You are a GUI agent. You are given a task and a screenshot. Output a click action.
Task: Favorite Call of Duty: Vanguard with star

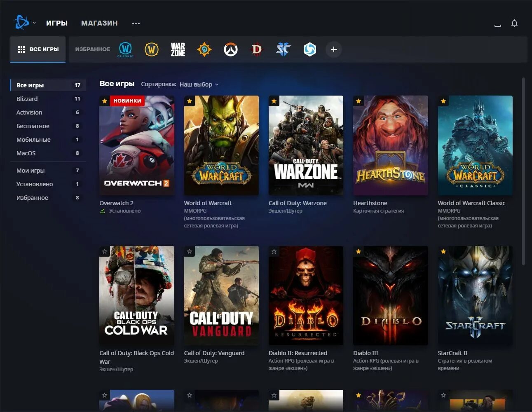point(190,251)
